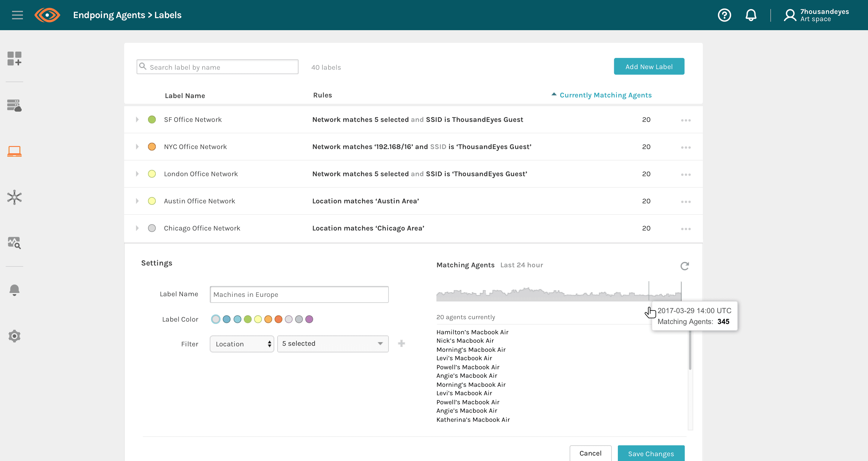Click the alerts bell in sidebar
Screen dimensions: 868x461
coord(14,290)
